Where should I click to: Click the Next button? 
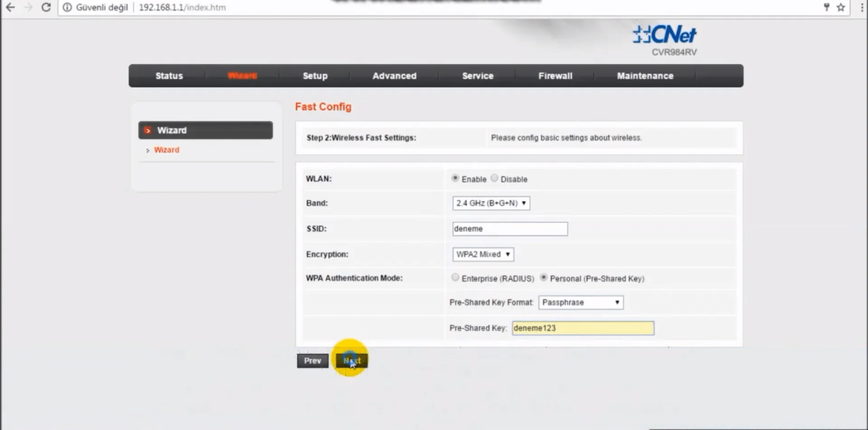[352, 361]
